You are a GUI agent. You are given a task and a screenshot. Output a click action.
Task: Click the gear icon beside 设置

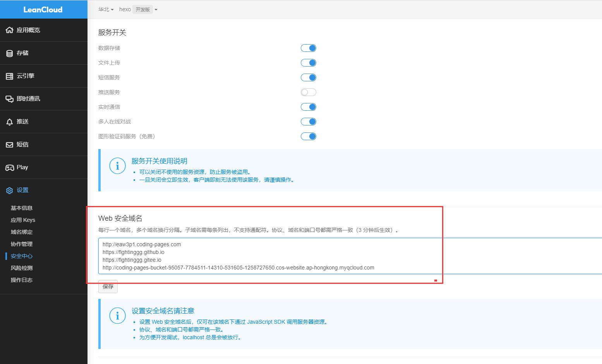9,191
